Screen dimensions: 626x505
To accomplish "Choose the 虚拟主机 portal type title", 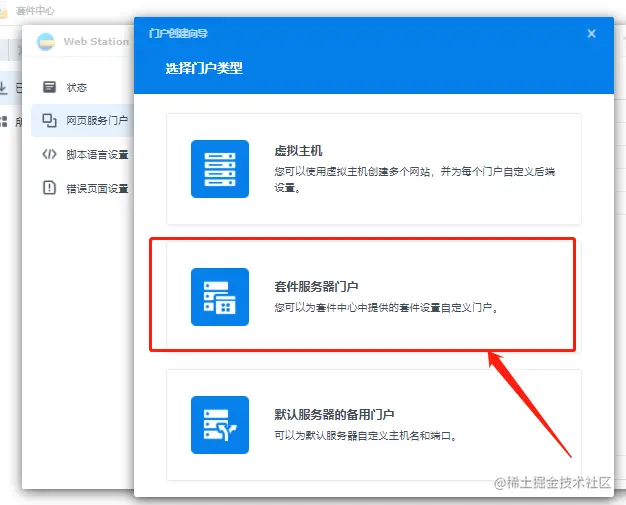I will (x=298, y=151).
